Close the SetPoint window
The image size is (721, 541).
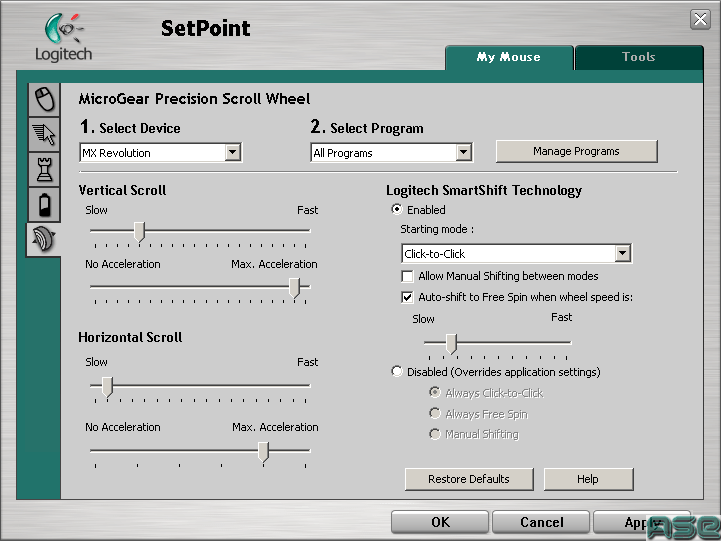click(x=700, y=19)
